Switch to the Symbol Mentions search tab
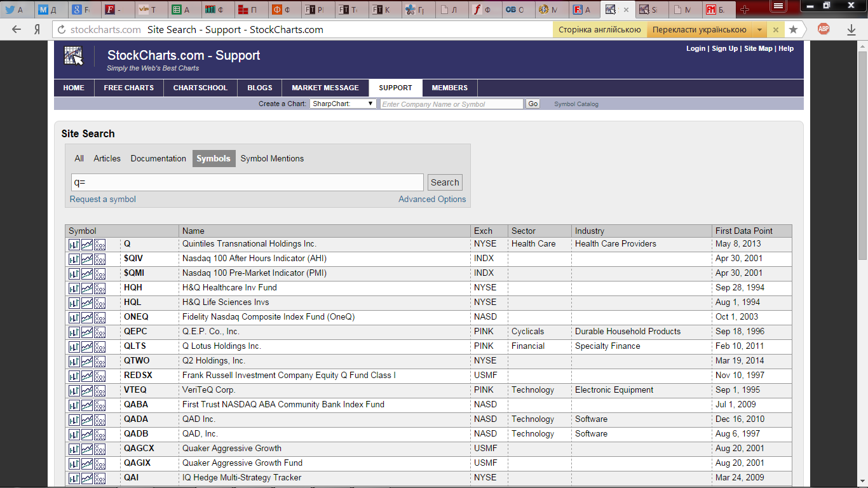Viewport: 868px width, 488px height. click(272, 158)
